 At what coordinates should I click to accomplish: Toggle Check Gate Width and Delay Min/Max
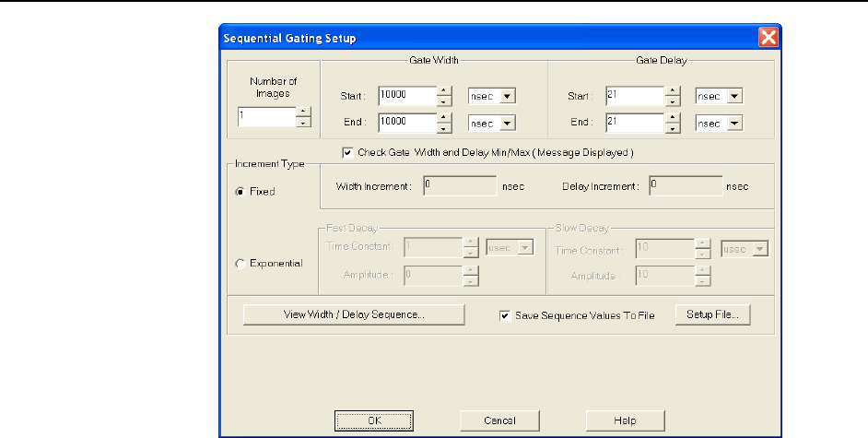(347, 152)
